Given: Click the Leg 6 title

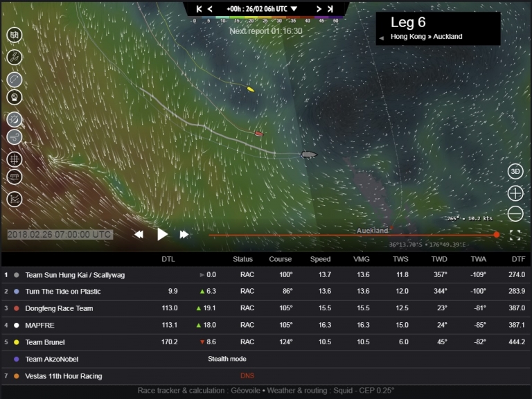Looking at the screenshot, I should pos(408,22).
